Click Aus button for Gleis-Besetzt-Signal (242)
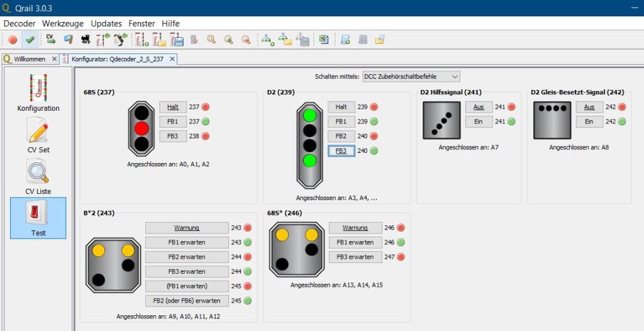The width and height of the screenshot is (644, 331). tap(589, 107)
